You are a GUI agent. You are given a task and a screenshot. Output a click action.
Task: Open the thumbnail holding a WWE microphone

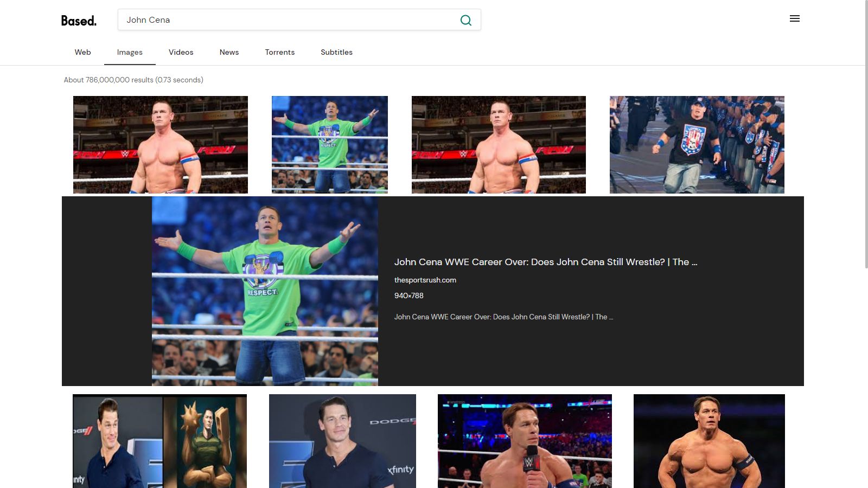[x=525, y=441]
